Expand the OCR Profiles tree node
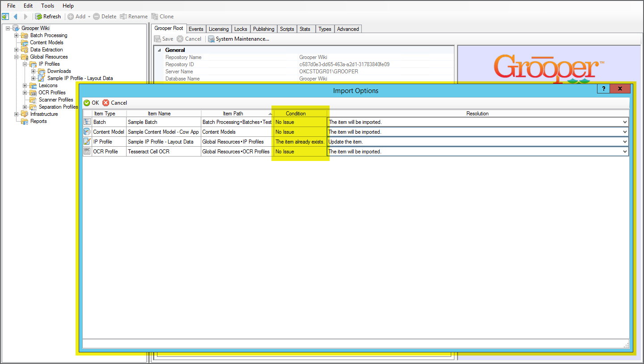644x364 pixels. tap(25, 93)
